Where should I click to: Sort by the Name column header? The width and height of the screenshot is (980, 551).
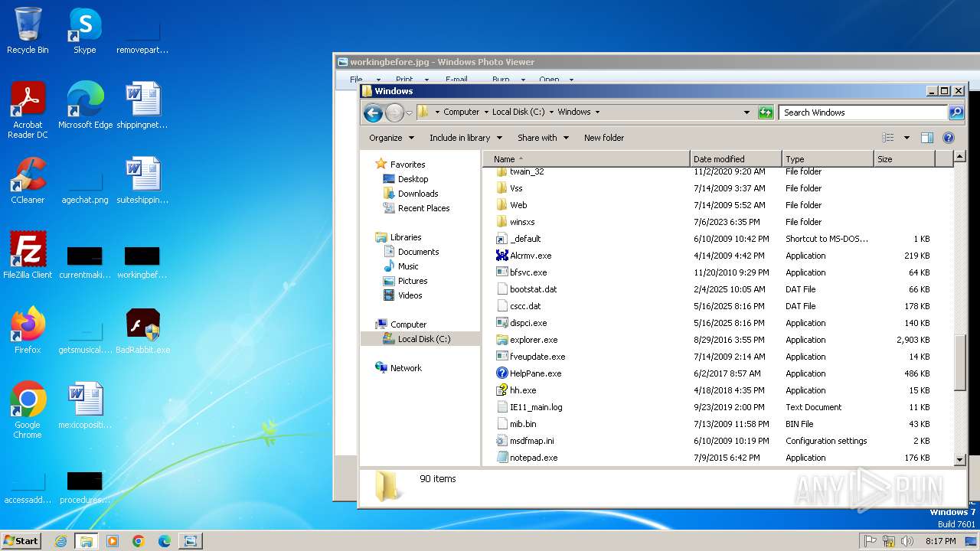pos(586,159)
